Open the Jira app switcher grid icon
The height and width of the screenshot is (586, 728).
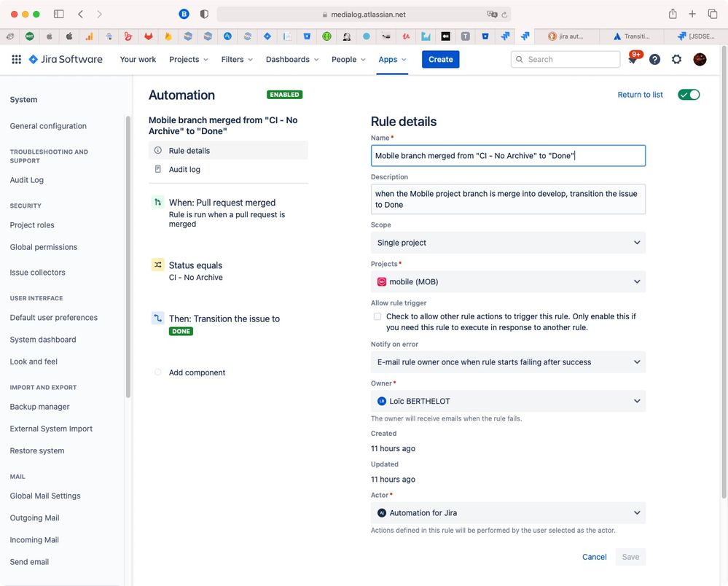point(16,60)
